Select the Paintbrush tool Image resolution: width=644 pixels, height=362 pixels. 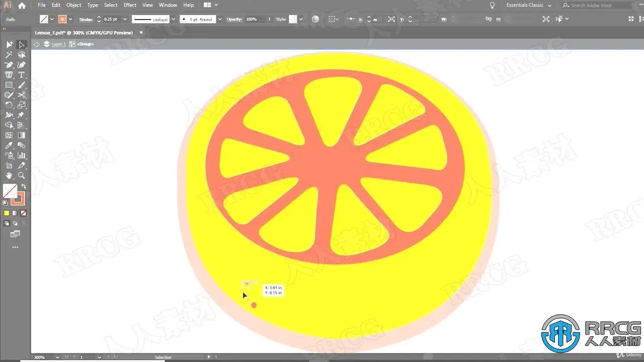tap(21, 85)
